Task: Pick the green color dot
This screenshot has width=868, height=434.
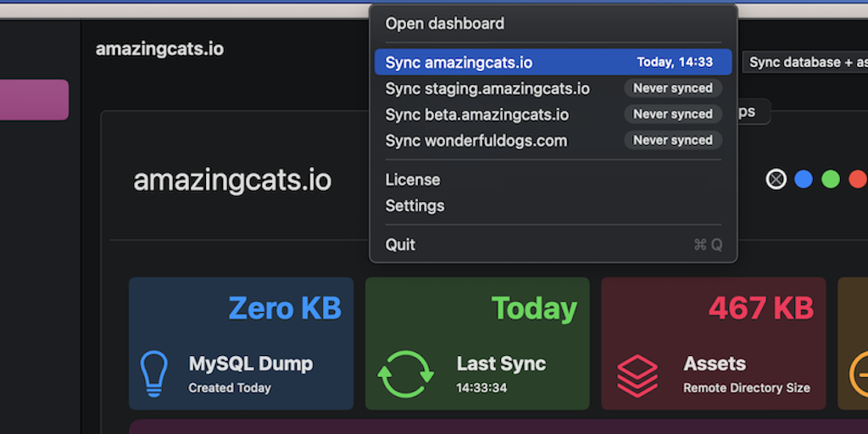Action: point(831,179)
